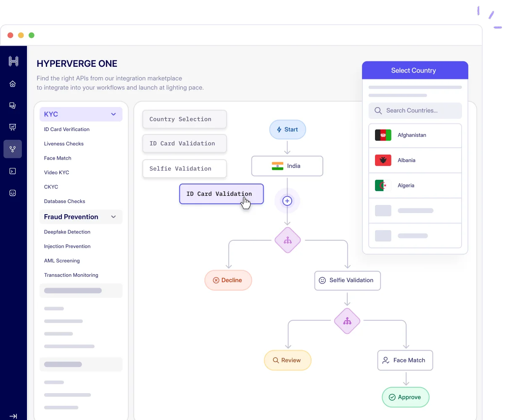Click the Albania flag swatch
Image resolution: width=507 pixels, height=420 pixels.
pyautogui.click(x=383, y=160)
